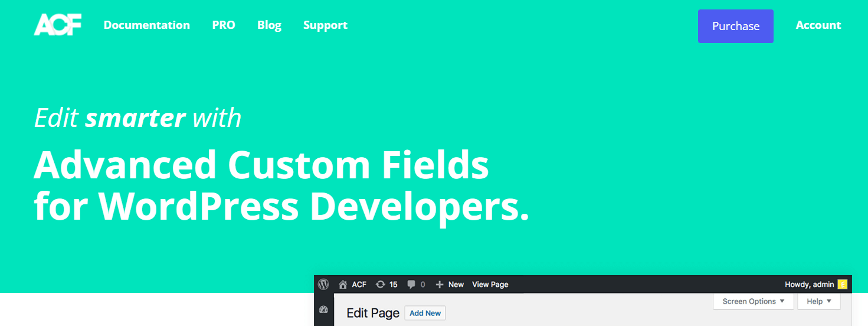
Task: Open the Account link
Action: pos(818,25)
